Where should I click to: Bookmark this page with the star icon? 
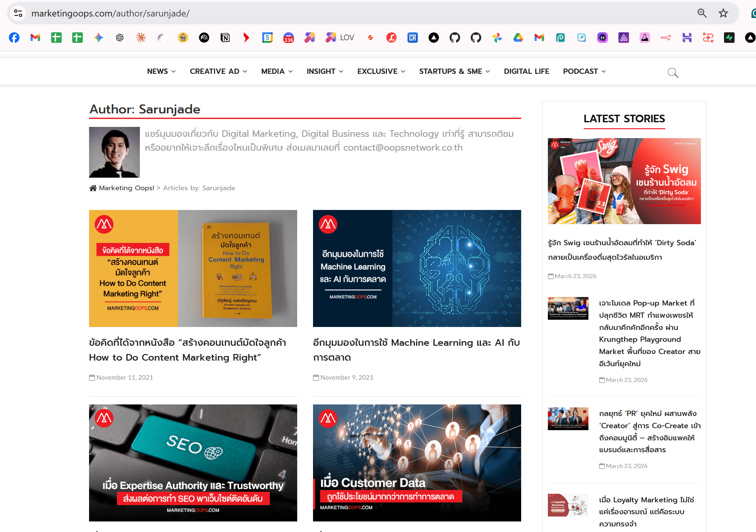(723, 13)
